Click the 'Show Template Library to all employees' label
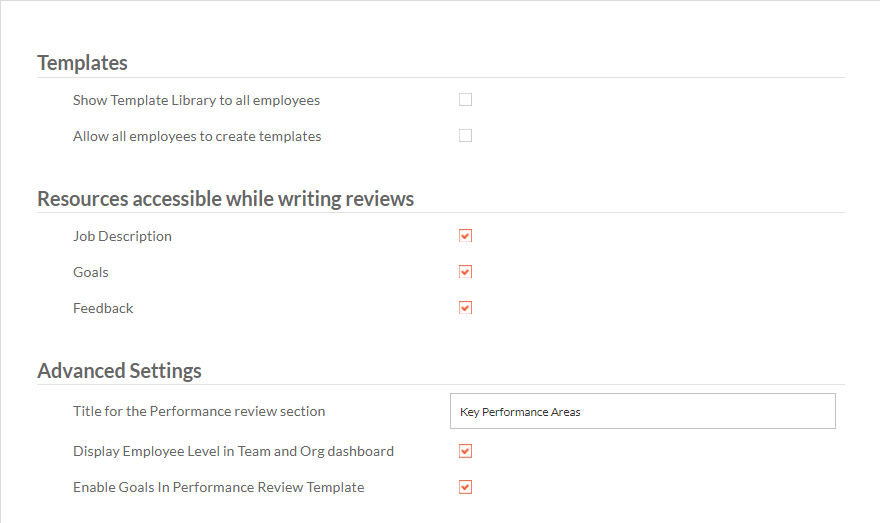Image resolution: width=880 pixels, height=523 pixels. tap(196, 100)
